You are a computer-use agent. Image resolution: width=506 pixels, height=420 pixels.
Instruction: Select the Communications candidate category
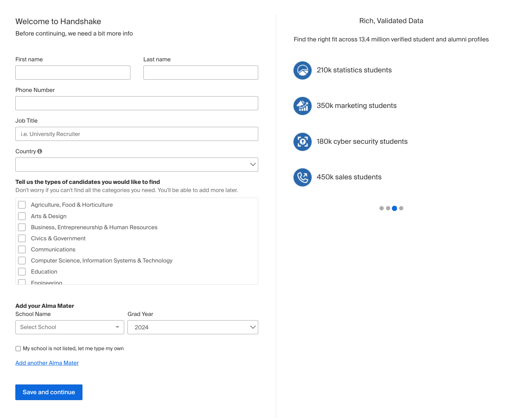22,249
